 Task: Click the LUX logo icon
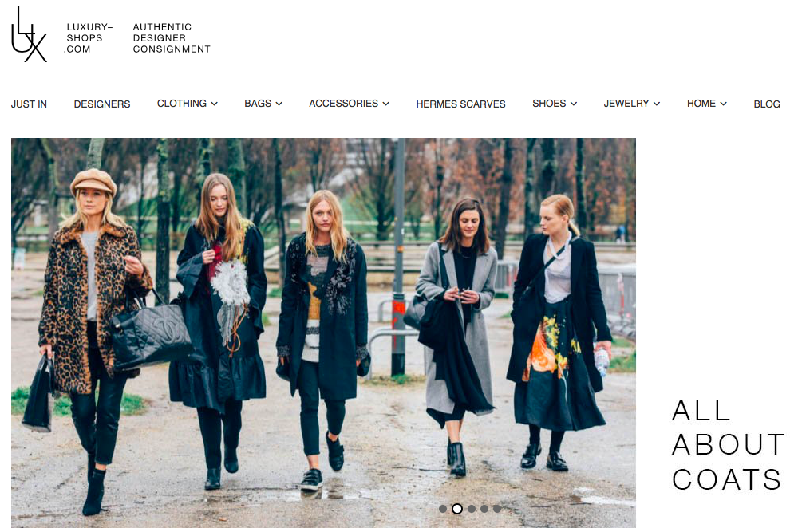point(29,34)
